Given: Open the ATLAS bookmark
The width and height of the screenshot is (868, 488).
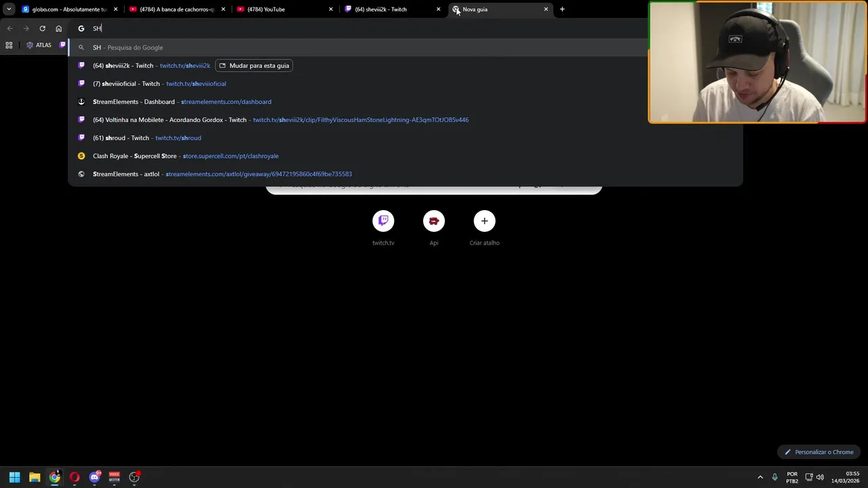Looking at the screenshot, I should (39, 45).
